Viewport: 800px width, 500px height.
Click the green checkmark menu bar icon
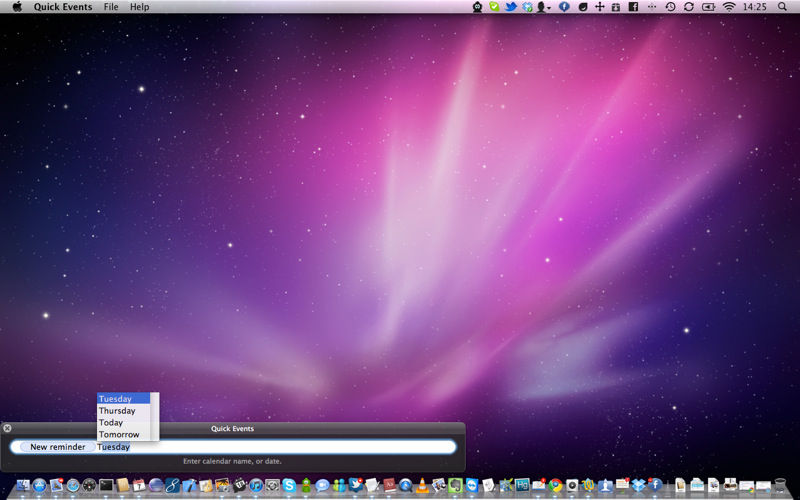pos(494,7)
